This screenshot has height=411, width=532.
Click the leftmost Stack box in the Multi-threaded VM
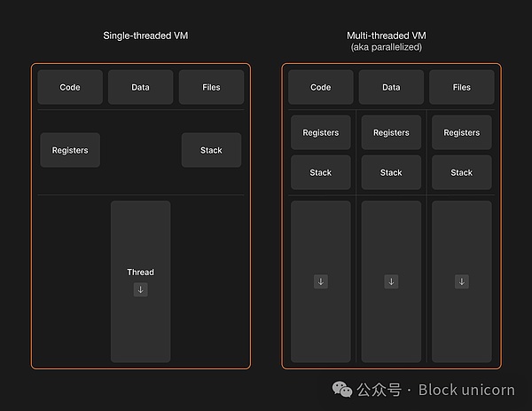[321, 172]
